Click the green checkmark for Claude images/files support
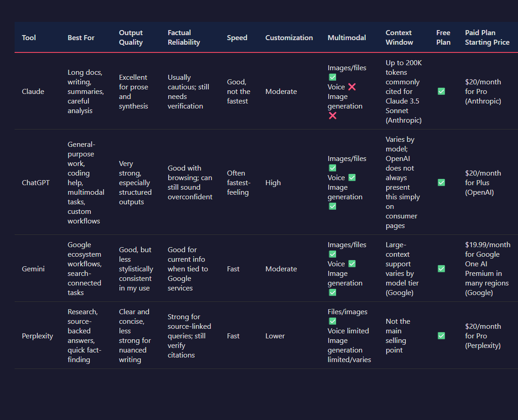The image size is (518, 420). coord(332,77)
